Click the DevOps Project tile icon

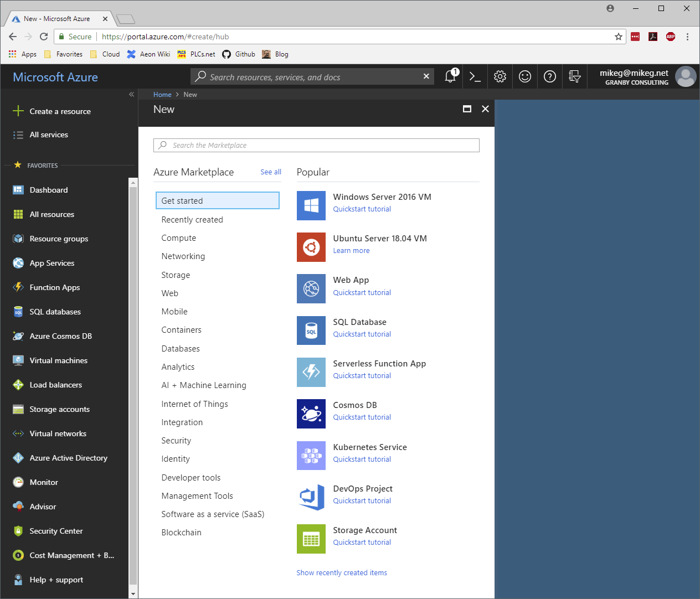(311, 497)
